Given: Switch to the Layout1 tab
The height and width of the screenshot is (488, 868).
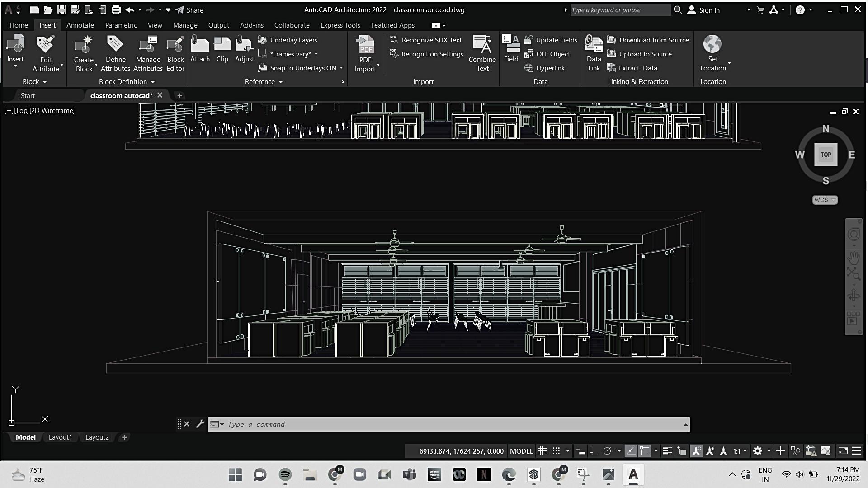Looking at the screenshot, I should (x=60, y=437).
